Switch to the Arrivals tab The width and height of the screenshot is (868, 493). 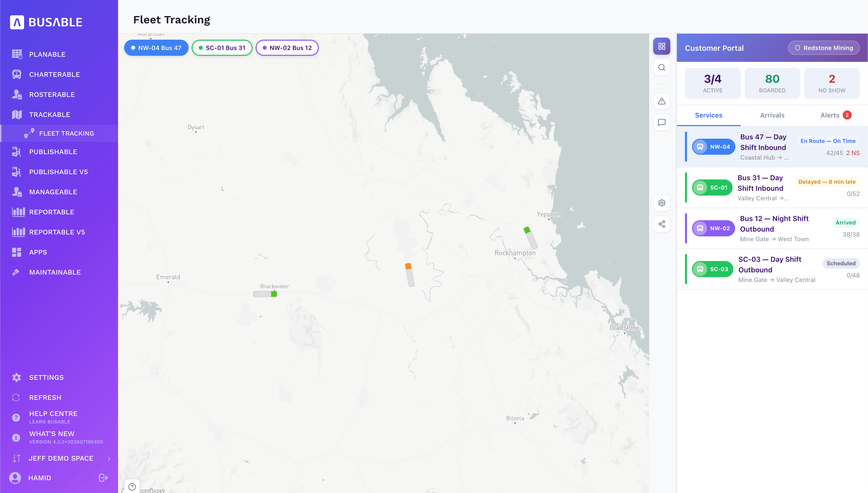tap(772, 115)
